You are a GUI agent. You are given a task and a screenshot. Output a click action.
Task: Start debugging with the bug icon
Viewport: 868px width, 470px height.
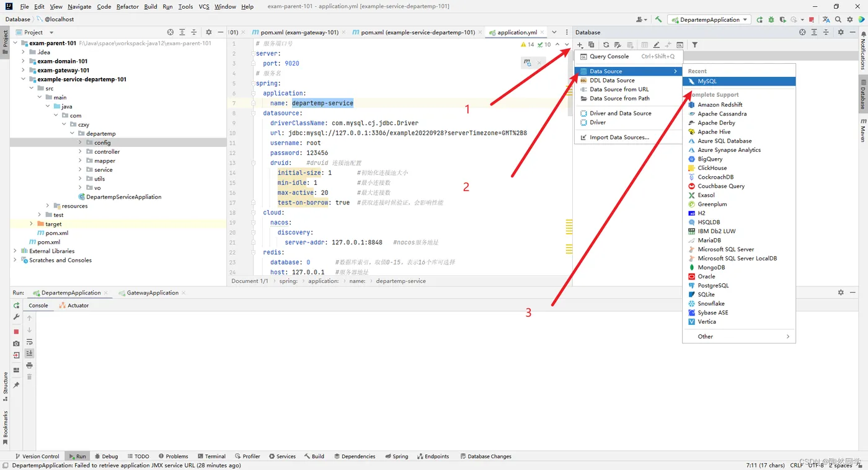click(771, 20)
